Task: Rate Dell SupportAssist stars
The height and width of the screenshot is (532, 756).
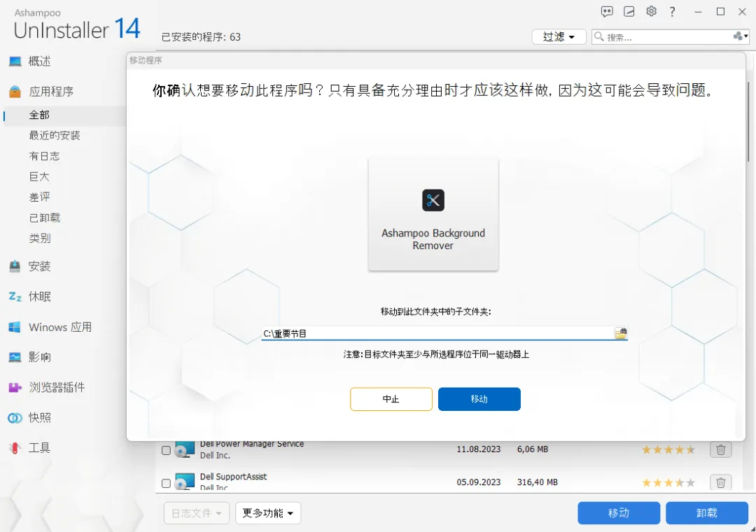Action: coord(668,482)
